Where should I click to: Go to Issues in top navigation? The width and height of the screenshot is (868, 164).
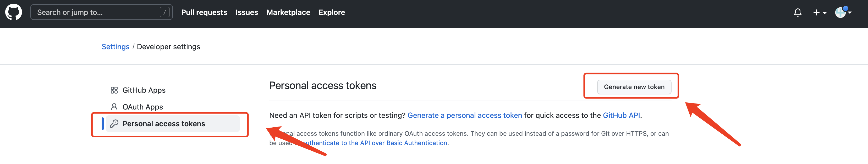247,13
